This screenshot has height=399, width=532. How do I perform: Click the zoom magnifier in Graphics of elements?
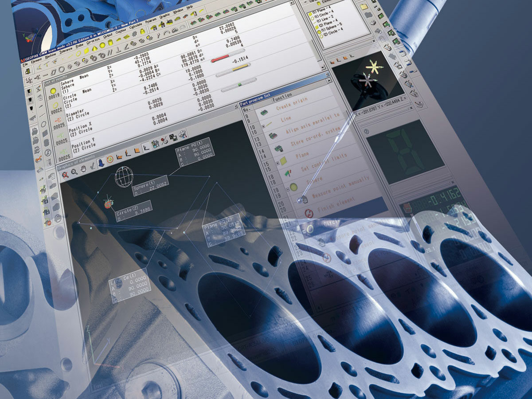coord(74,172)
